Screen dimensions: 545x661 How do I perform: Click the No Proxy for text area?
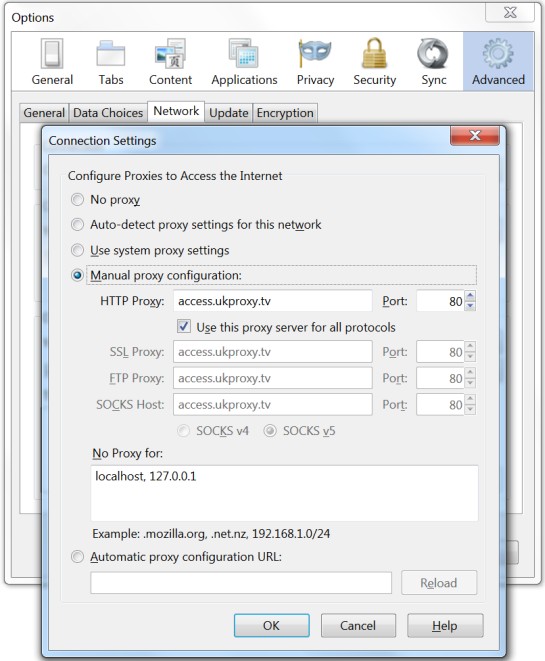[284, 493]
